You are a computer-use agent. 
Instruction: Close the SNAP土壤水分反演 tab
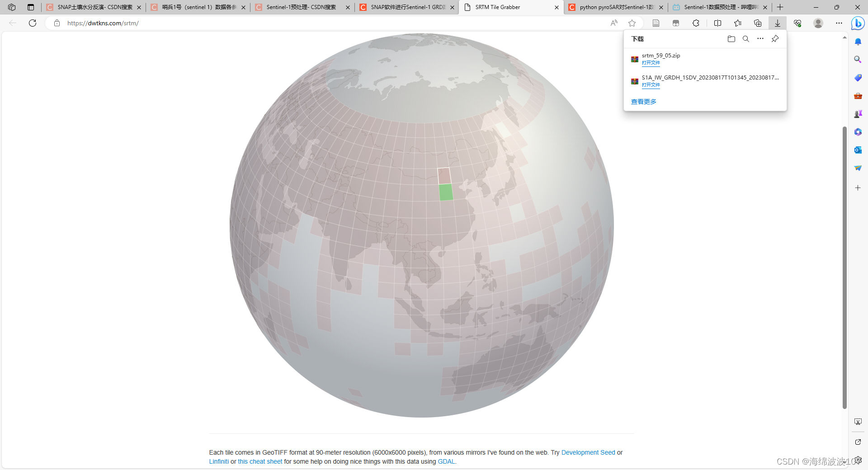coord(139,7)
